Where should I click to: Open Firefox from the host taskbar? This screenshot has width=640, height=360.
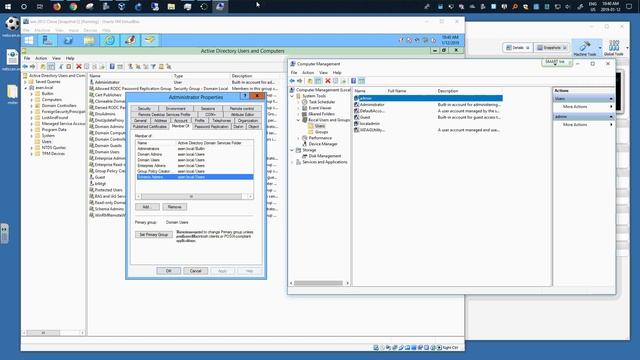pyautogui.click(x=57, y=7)
